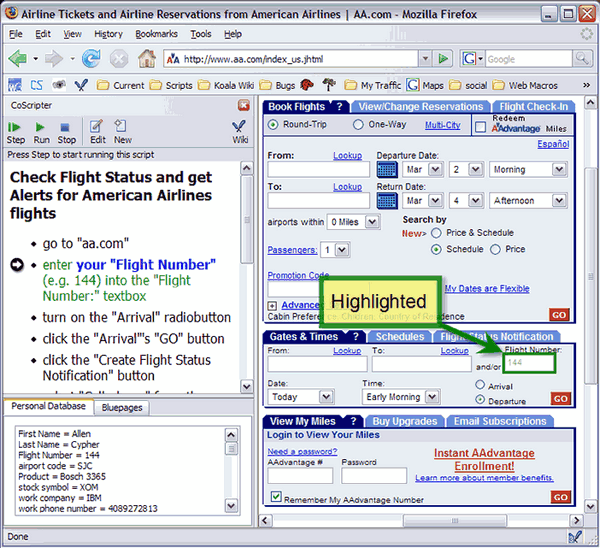Viewport: 600px width, 548px height.
Task: Click the CS bookmark icon
Action: 36,85
